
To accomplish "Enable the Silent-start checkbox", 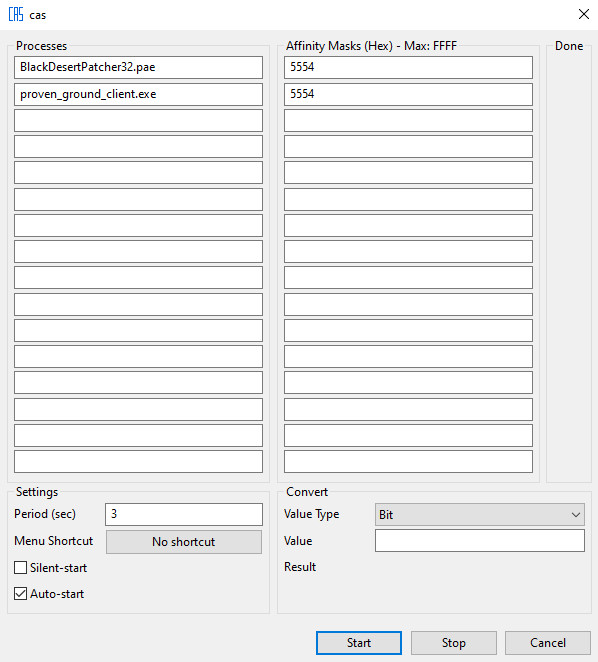I will point(20,567).
